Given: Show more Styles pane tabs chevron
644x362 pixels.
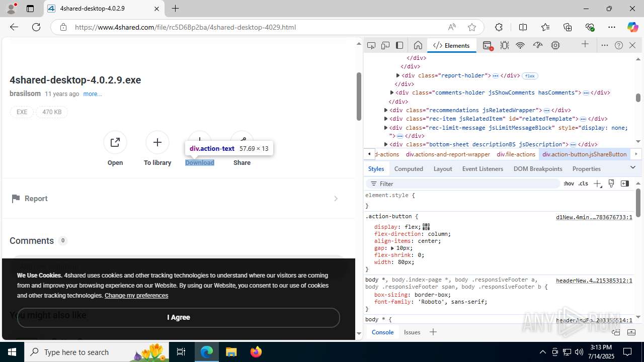Looking at the screenshot, I should click(633, 167).
